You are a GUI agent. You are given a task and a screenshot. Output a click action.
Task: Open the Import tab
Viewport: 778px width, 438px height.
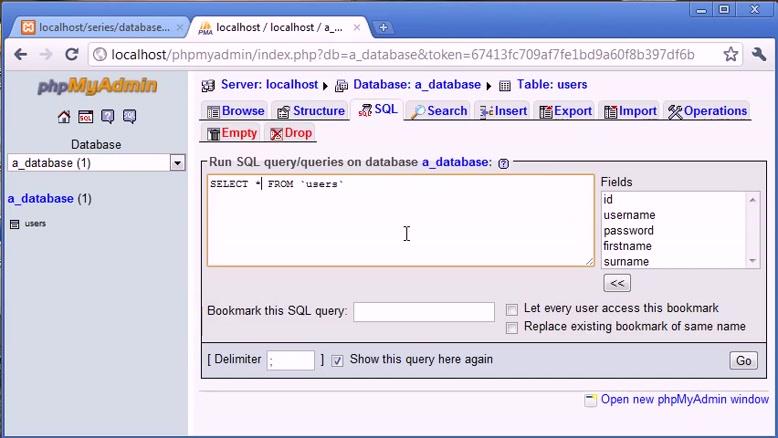pyautogui.click(x=631, y=111)
